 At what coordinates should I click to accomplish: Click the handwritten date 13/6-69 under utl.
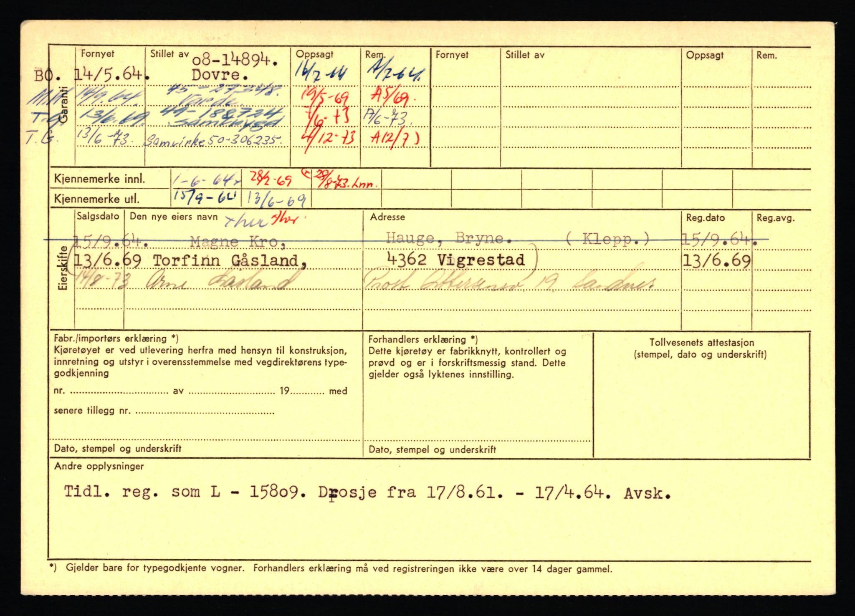point(278,199)
